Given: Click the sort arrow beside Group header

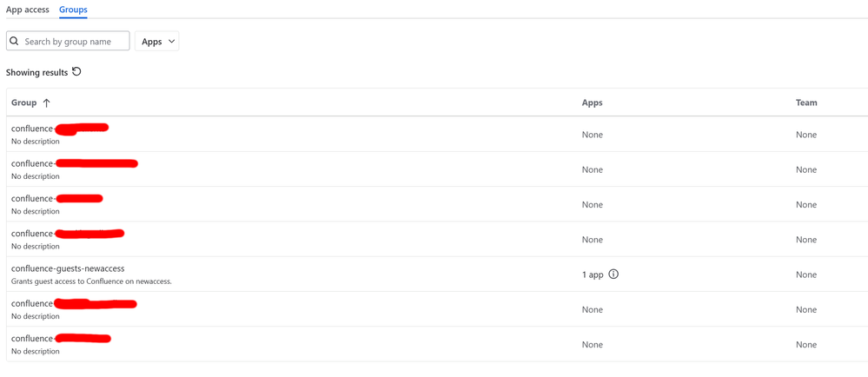Looking at the screenshot, I should [x=47, y=103].
